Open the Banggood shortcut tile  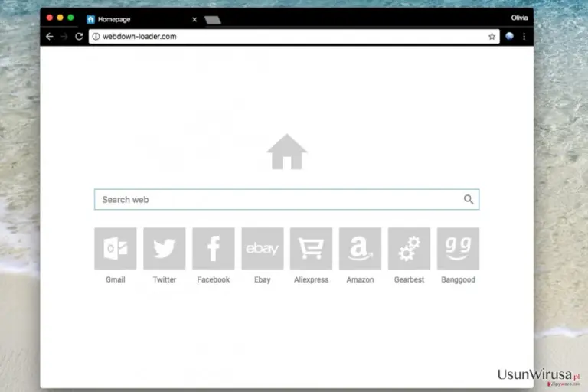458,248
